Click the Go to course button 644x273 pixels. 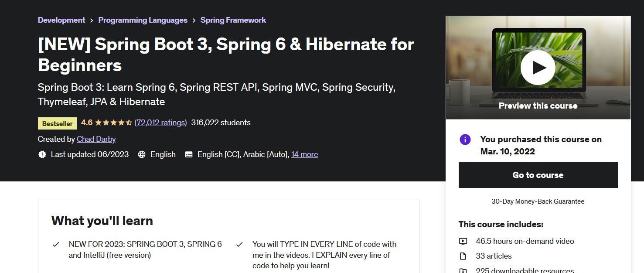[x=538, y=175]
